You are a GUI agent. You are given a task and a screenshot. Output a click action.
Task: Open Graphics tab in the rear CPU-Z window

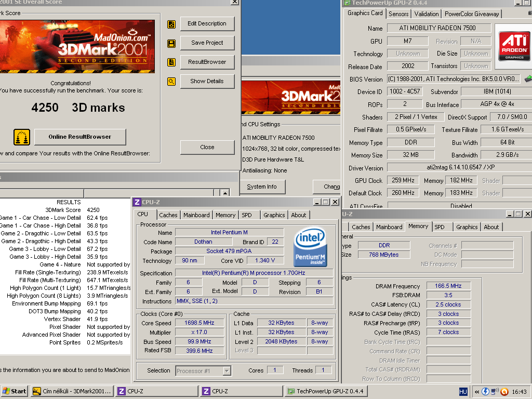[x=467, y=227]
